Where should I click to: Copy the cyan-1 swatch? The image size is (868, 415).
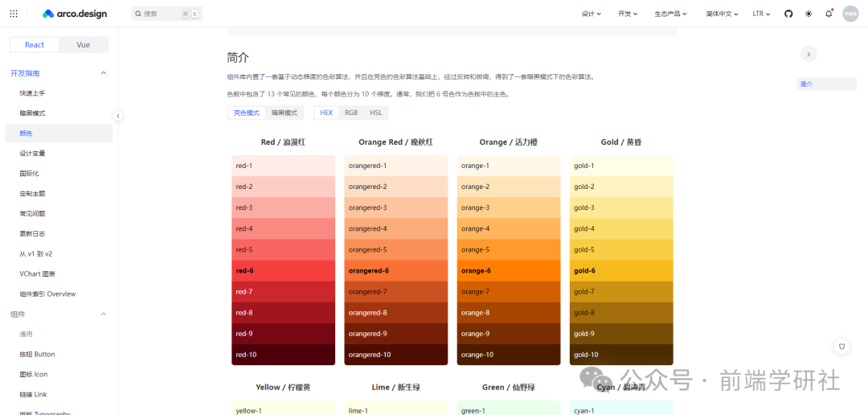(x=621, y=408)
